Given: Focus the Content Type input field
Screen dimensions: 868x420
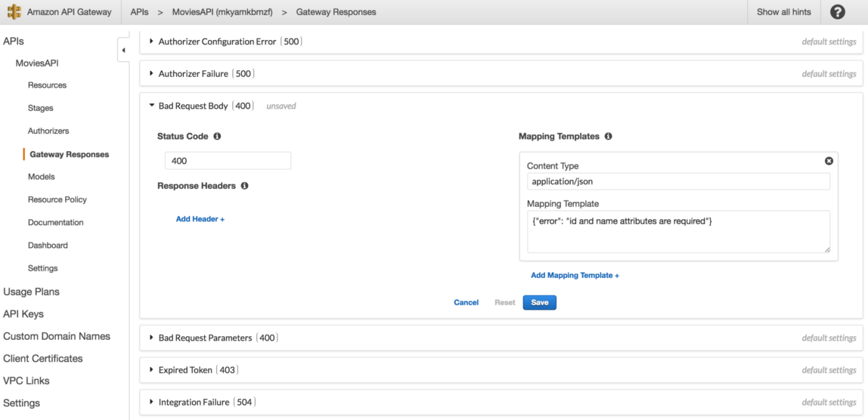Looking at the screenshot, I should (679, 181).
